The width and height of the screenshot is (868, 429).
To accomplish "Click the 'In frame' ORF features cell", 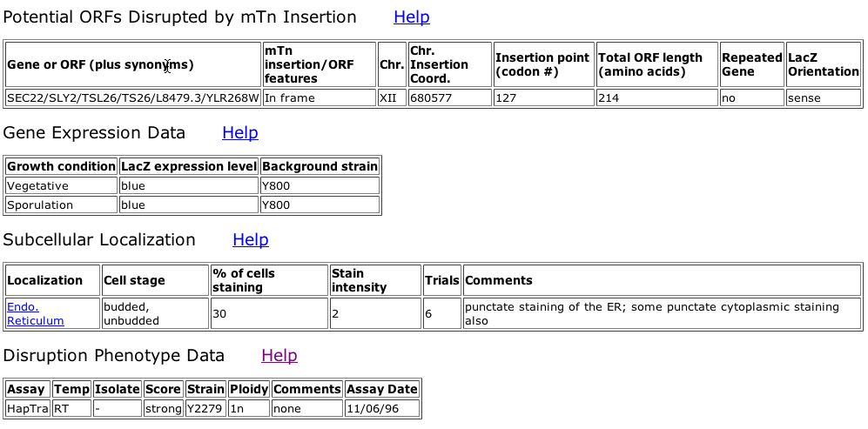I will (x=319, y=98).
